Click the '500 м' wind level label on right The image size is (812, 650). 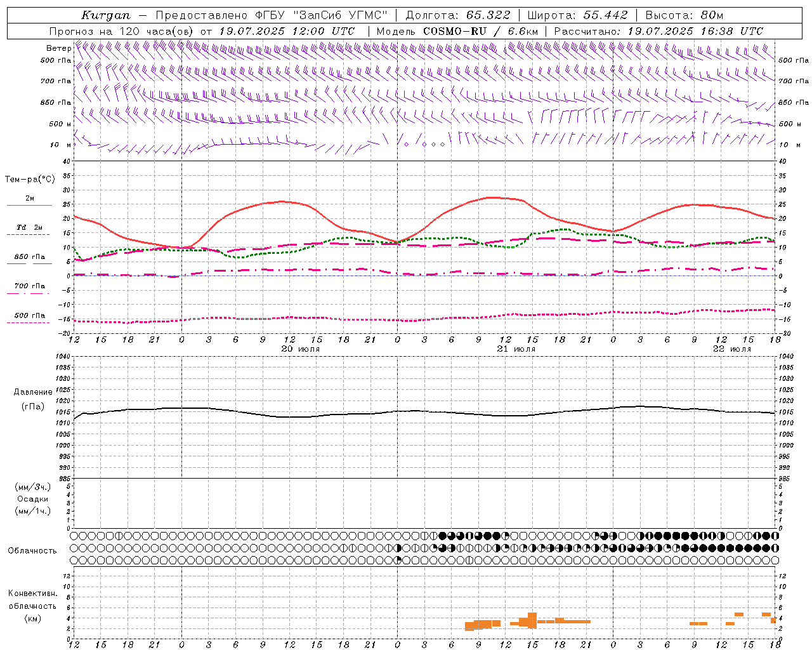point(789,124)
